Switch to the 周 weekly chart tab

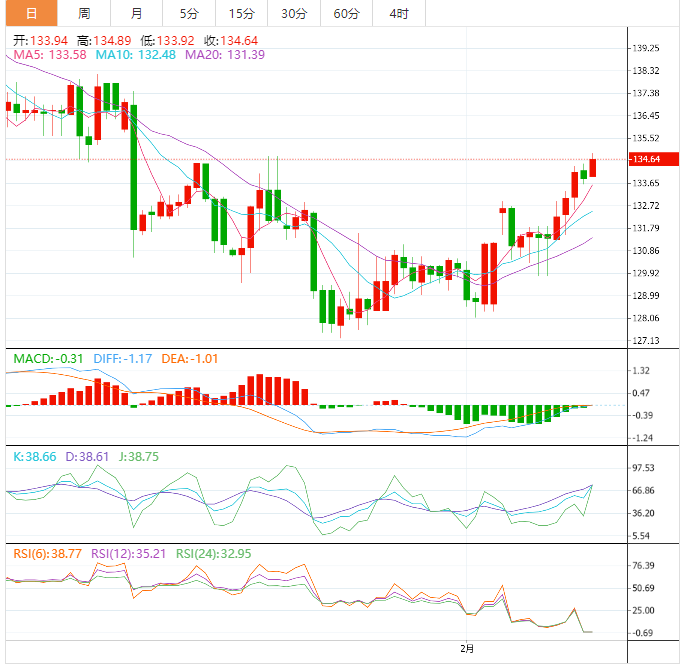84,14
